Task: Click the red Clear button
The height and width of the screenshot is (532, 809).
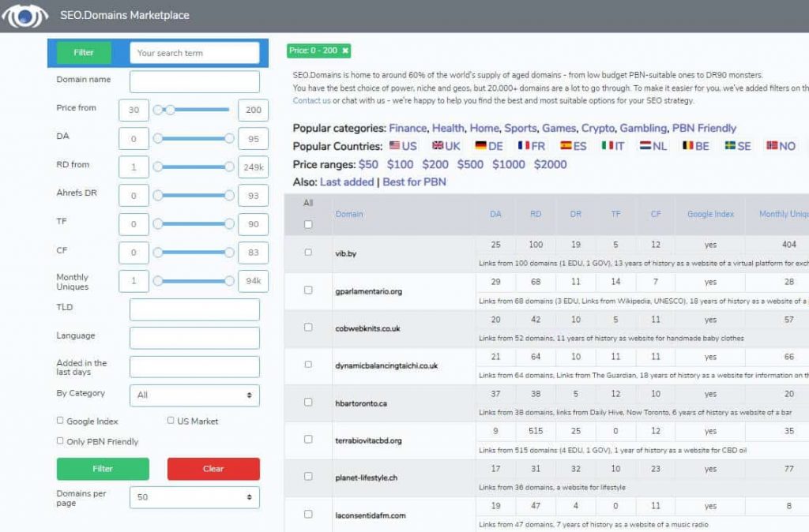Action: [213, 469]
